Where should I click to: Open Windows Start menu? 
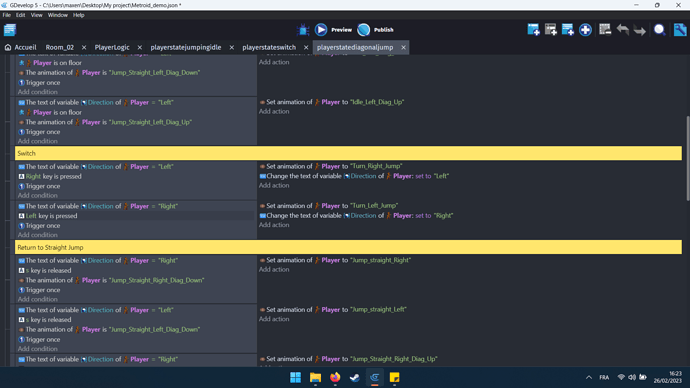tap(295, 377)
